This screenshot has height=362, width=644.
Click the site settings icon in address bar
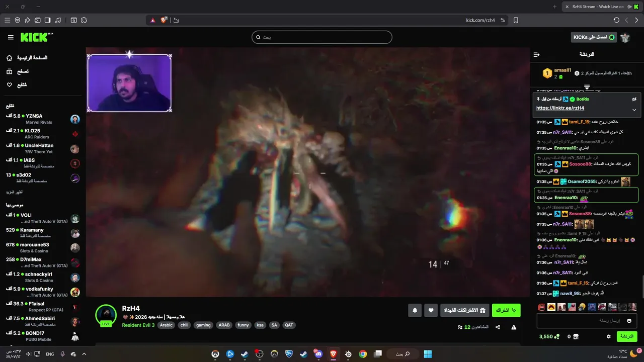pos(502,20)
